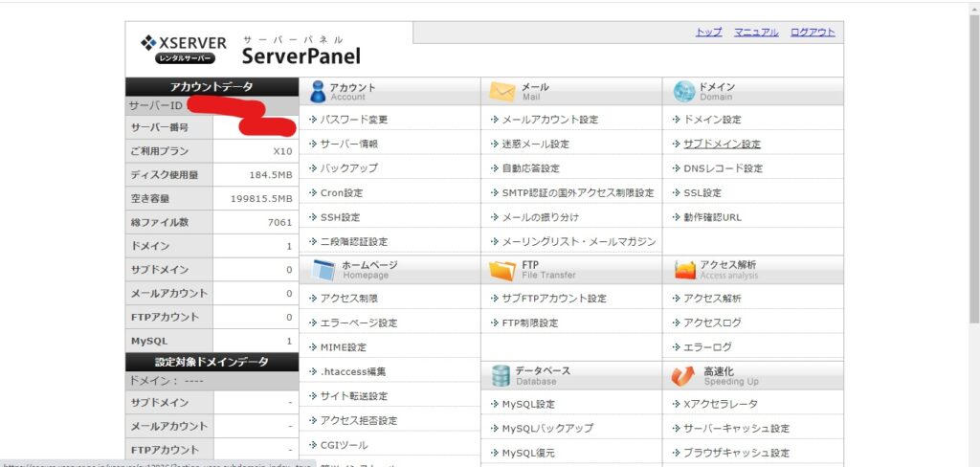The height and width of the screenshot is (467, 980).
Task: Open メールアカウント設定
Action: click(x=550, y=120)
